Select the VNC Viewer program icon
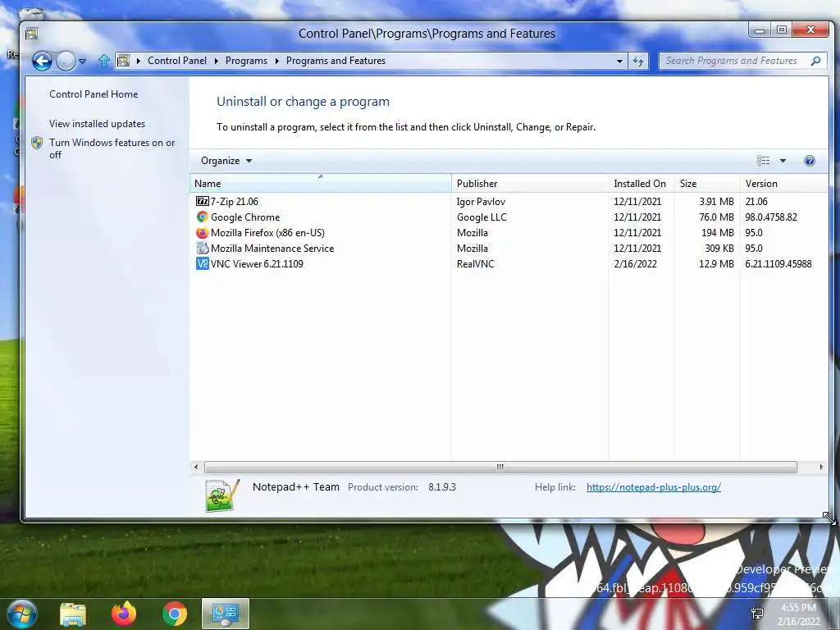This screenshot has height=630, width=840. click(203, 263)
